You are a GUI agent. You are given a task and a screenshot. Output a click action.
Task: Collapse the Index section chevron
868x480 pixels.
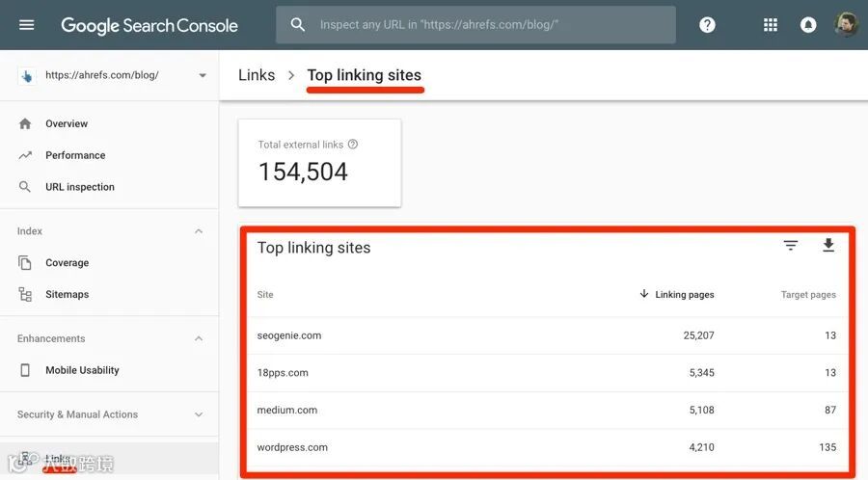199,231
